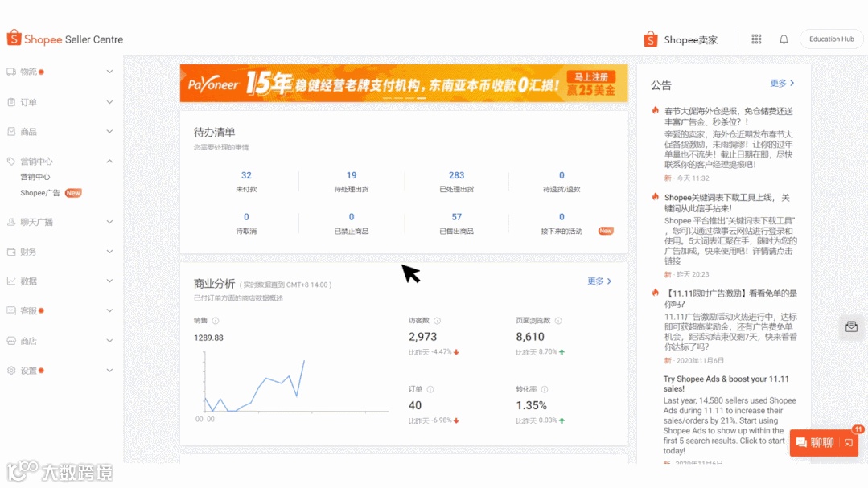Click the 2,973 visitors value

tap(422, 336)
